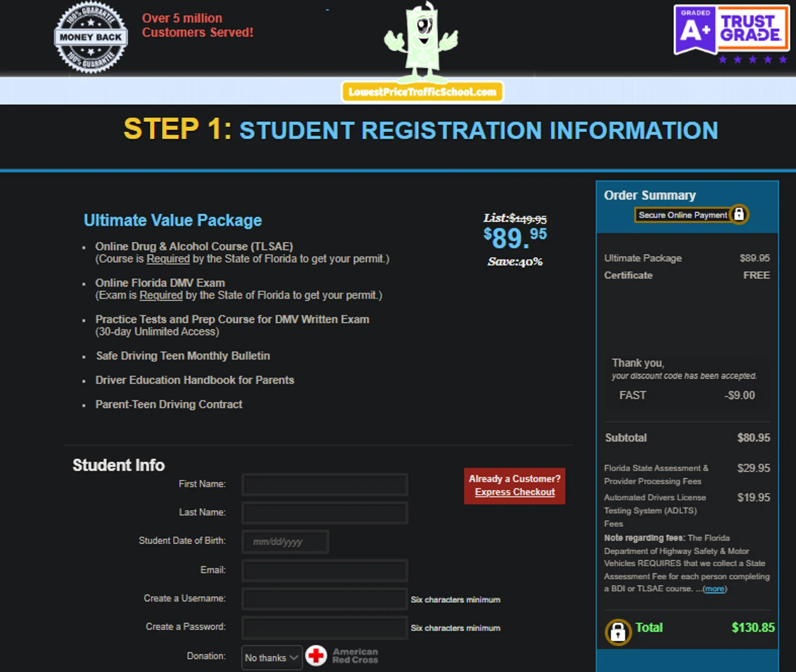796x672 pixels.
Task: Click the Subtotal $80.95 amount
Action: (754, 438)
